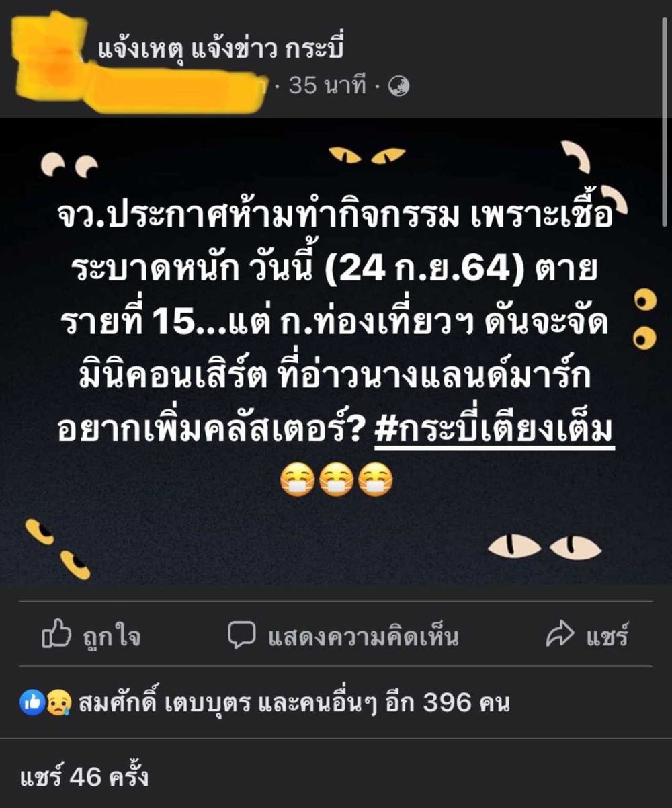Tap the แสดงความคิดเห็น comment button
The image size is (672, 808).
tap(363, 635)
